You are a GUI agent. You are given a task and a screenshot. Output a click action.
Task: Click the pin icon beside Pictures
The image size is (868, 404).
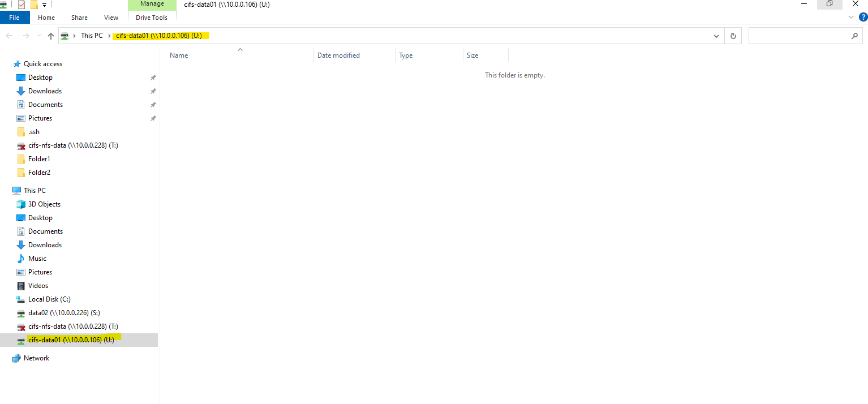[x=153, y=118]
